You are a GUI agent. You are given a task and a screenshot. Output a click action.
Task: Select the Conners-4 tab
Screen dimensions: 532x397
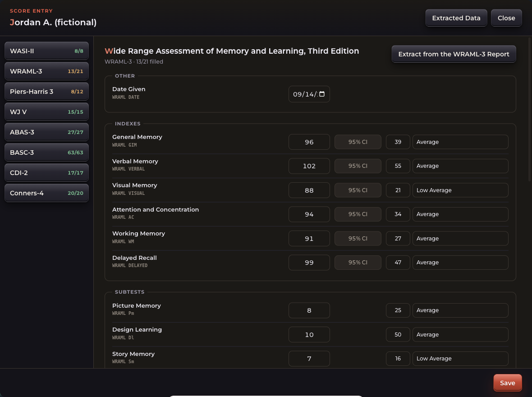point(46,193)
